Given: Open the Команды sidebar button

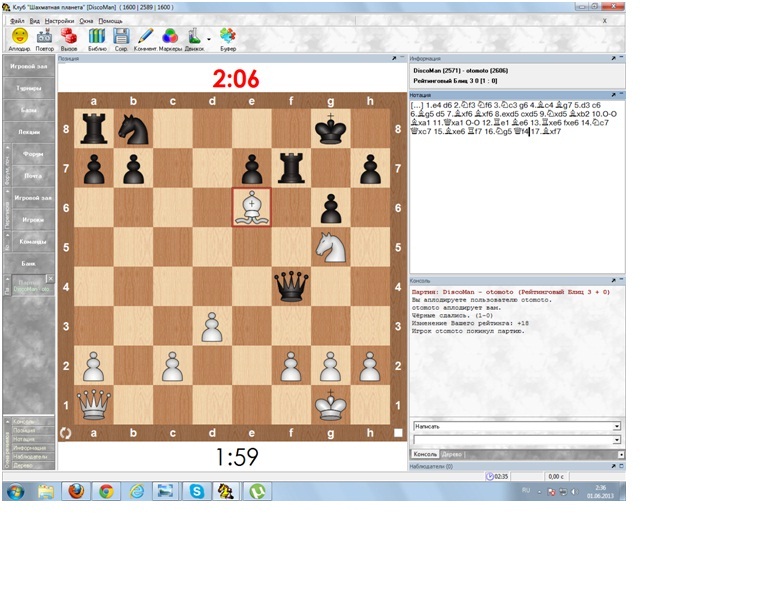Looking at the screenshot, I should click(33, 241).
